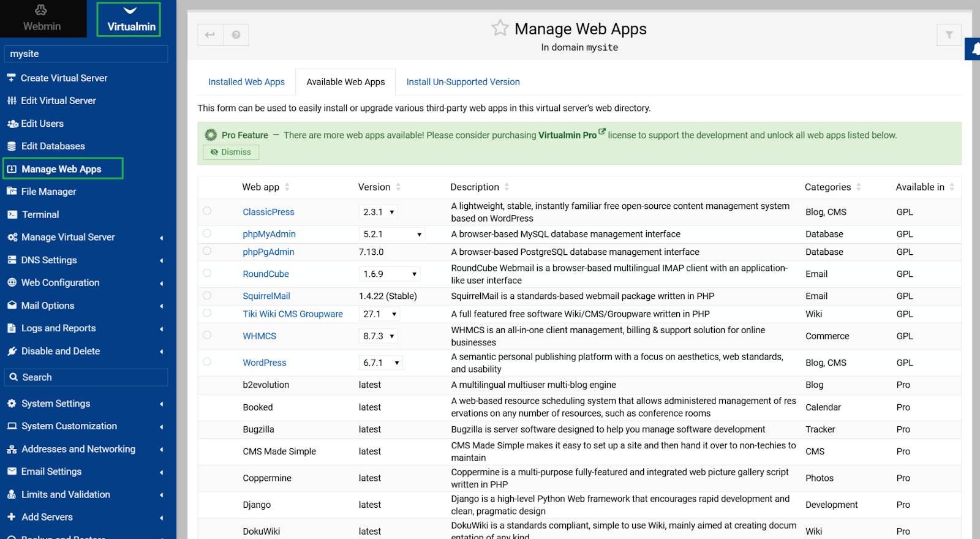
Task: Select the ClassicPress radio button
Action: pyautogui.click(x=207, y=211)
